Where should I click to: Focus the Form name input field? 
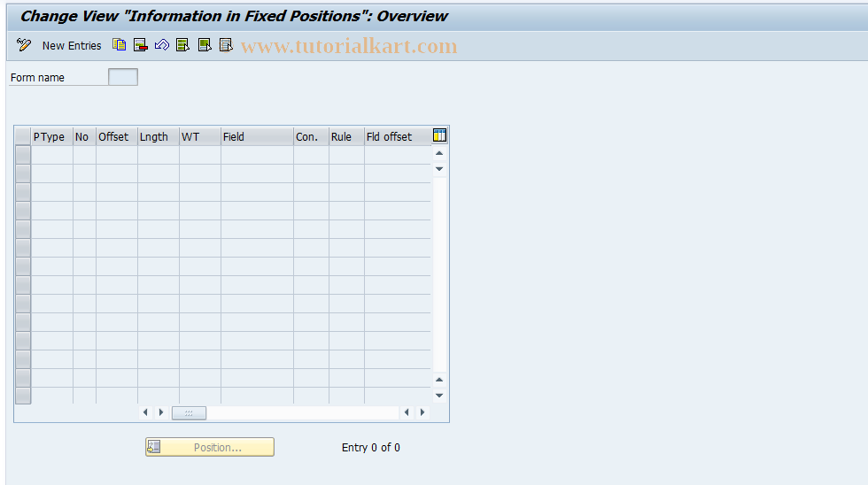123,77
